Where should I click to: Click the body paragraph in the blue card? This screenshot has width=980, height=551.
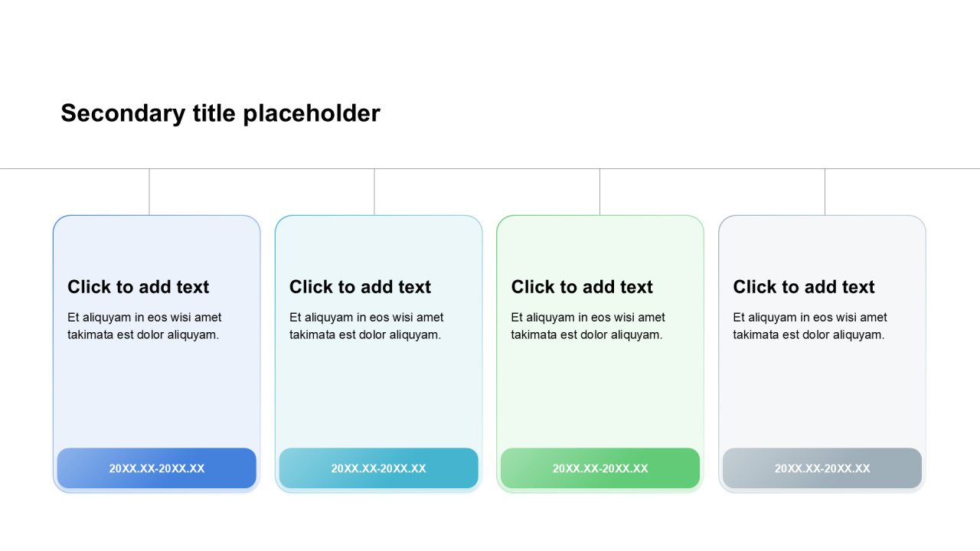145,326
